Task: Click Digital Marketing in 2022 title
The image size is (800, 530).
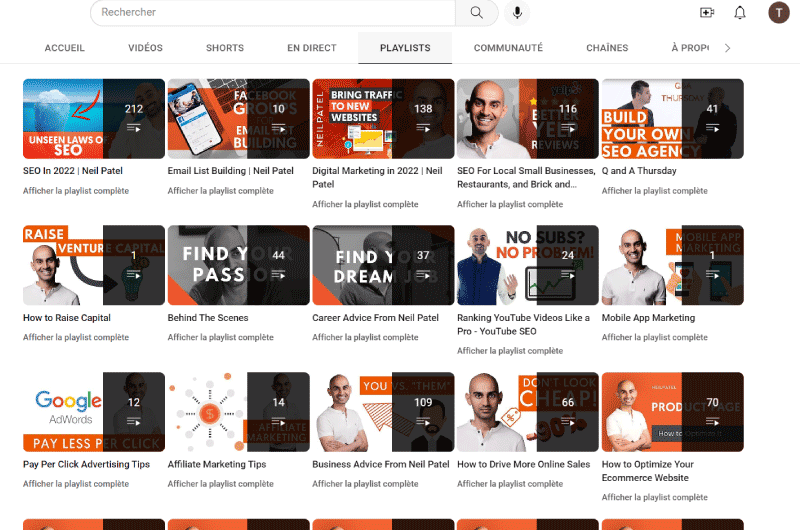Action: click(377, 178)
